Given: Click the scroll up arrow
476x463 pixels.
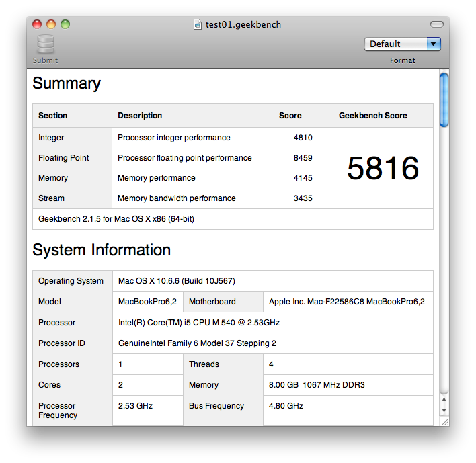Looking at the screenshot, I should (x=444, y=399).
